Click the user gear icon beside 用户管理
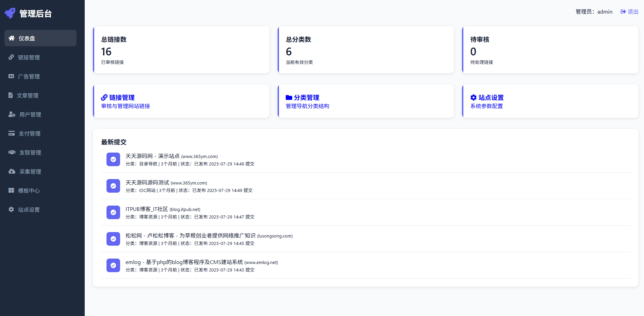 tap(12, 114)
